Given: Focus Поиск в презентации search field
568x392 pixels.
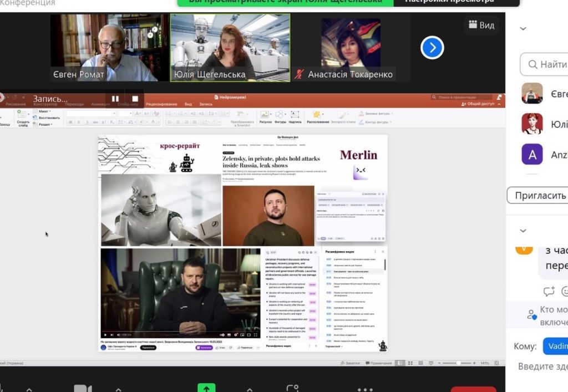Looking at the screenshot, I should [x=460, y=97].
